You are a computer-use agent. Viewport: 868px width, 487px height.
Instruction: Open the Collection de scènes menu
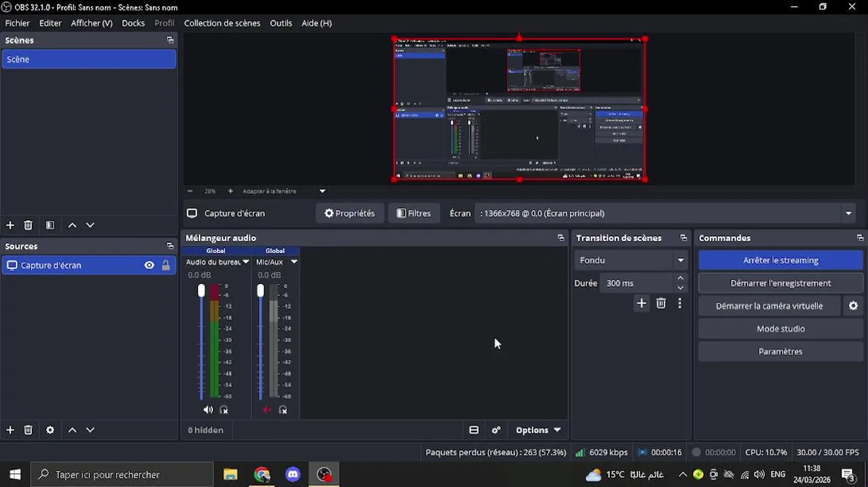(x=222, y=23)
